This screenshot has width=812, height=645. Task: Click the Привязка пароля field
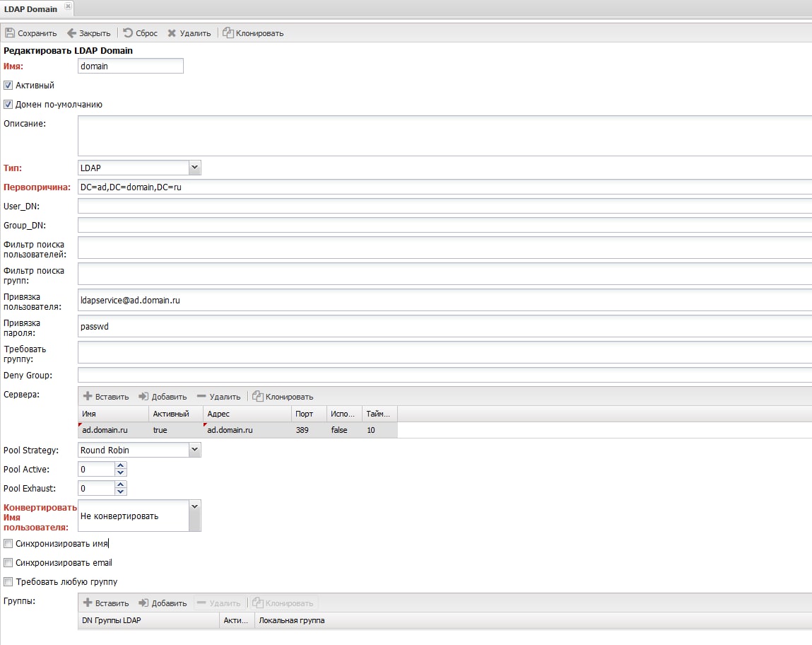click(x=445, y=326)
